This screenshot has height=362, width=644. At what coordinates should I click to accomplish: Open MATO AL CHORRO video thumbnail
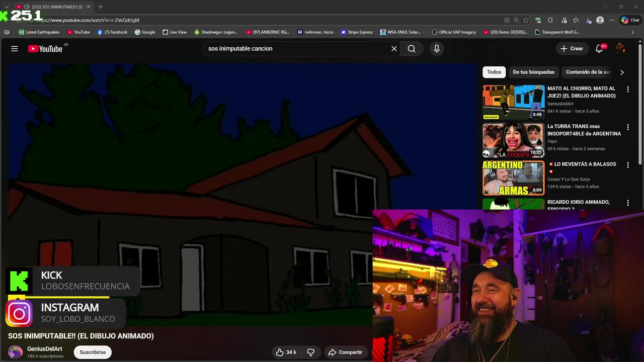tap(513, 102)
